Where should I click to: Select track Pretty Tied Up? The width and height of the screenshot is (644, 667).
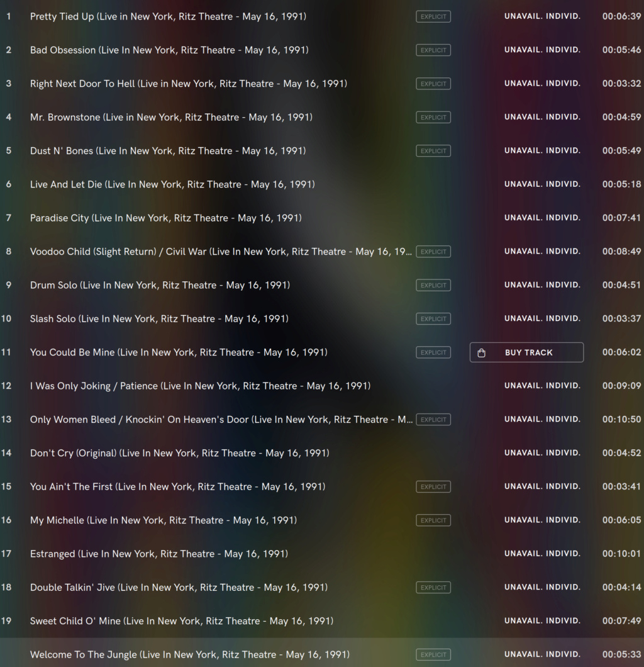(x=168, y=16)
